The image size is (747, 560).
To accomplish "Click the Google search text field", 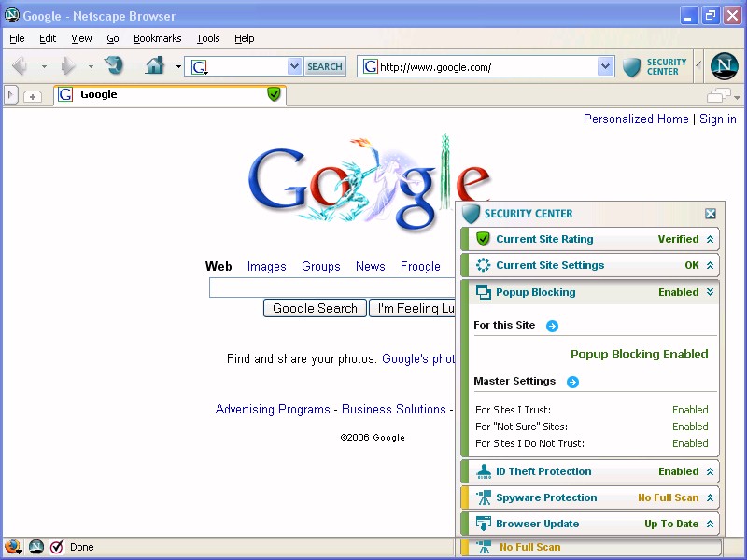I will (x=332, y=287).
